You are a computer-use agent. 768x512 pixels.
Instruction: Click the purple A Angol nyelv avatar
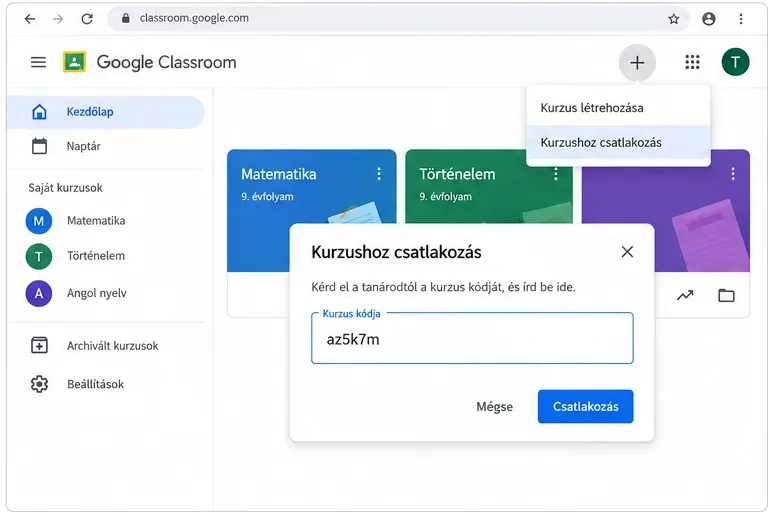coord(39,293)
